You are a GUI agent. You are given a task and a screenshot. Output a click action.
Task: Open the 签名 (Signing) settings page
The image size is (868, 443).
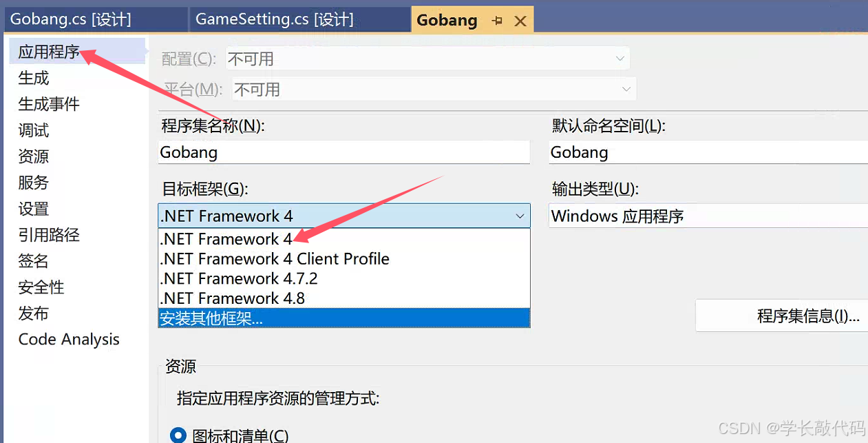click(32, 261)
